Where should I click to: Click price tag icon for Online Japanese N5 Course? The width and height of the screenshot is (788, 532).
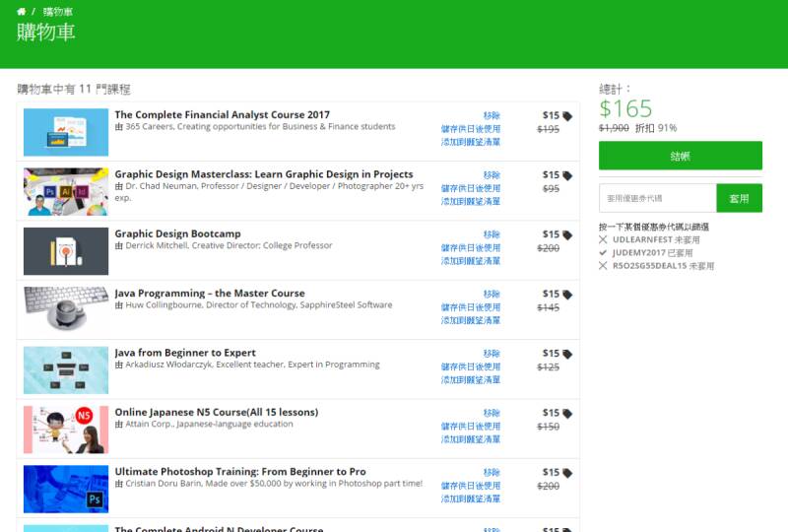(567, 414)
